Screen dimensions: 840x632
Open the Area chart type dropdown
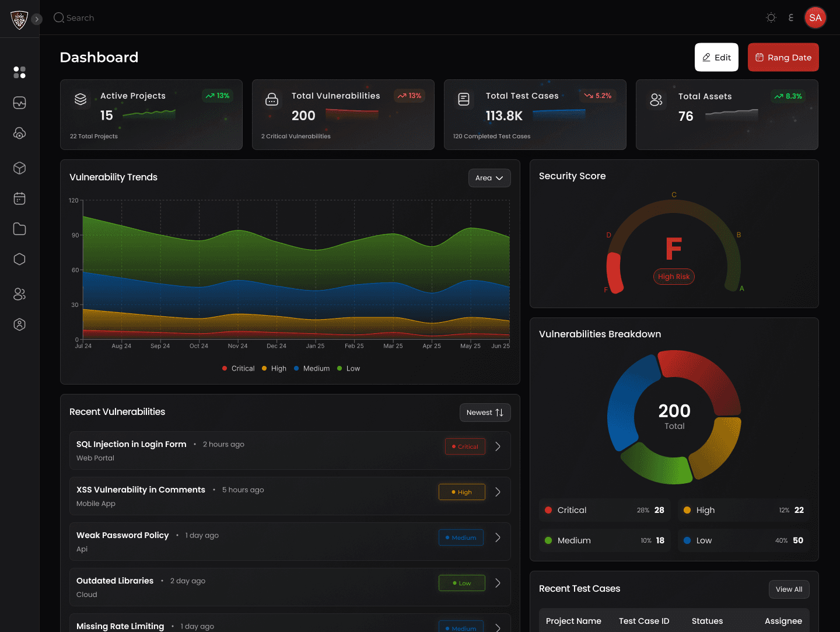coord(489,178)
